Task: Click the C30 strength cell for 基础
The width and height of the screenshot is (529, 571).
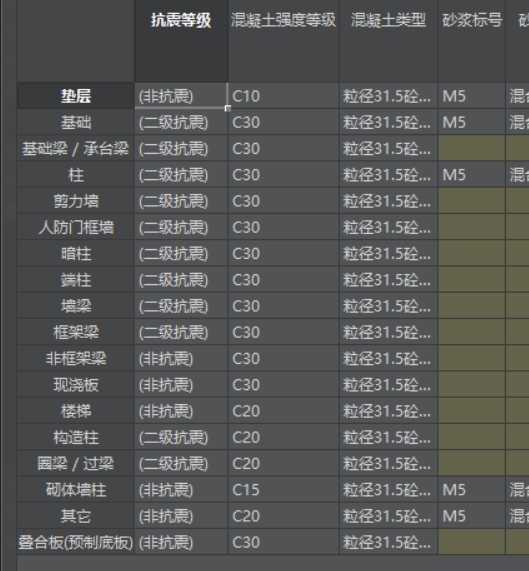Action: (284, 122)
